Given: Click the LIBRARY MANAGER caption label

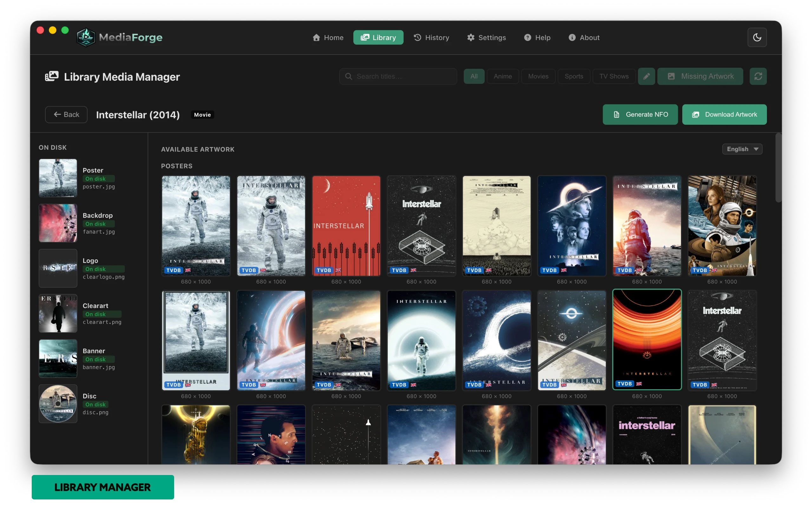Looking at the screenshot, I should (103, 487).
